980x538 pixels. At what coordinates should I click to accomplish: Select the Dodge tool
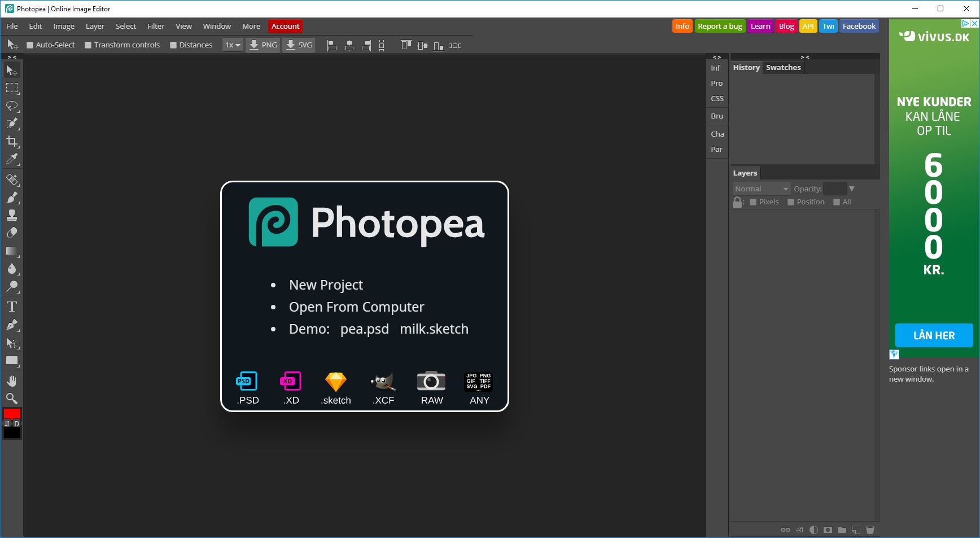click(12, 286)
